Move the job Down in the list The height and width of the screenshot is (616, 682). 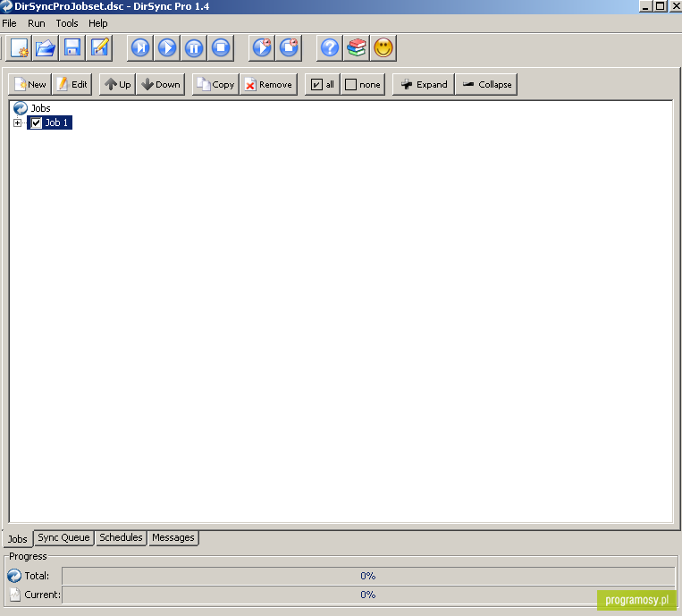(x=161, y=84)
